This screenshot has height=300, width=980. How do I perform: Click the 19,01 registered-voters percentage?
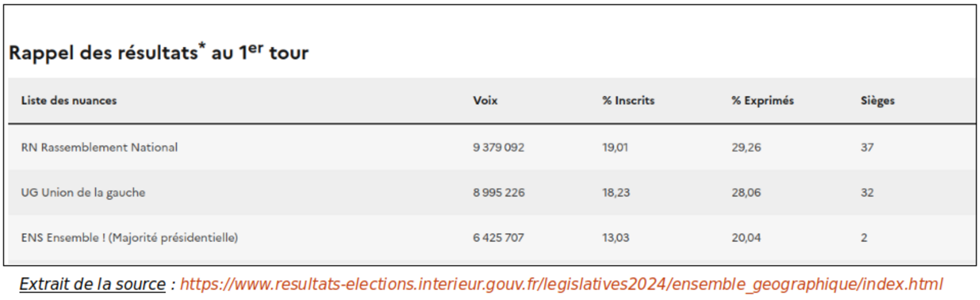click(x=615, y=148)
